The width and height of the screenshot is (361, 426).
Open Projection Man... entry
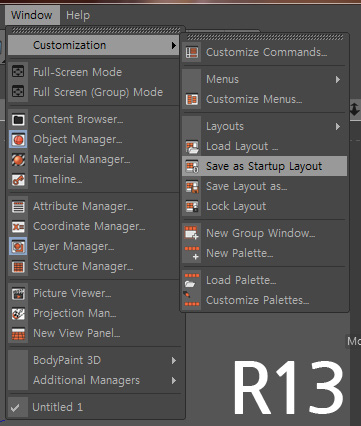[x=94, y=314]
